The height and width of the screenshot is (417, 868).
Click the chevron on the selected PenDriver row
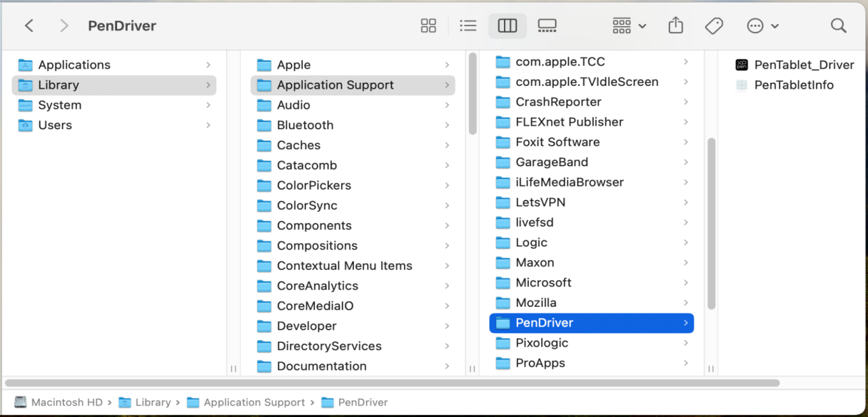[685, 323]
